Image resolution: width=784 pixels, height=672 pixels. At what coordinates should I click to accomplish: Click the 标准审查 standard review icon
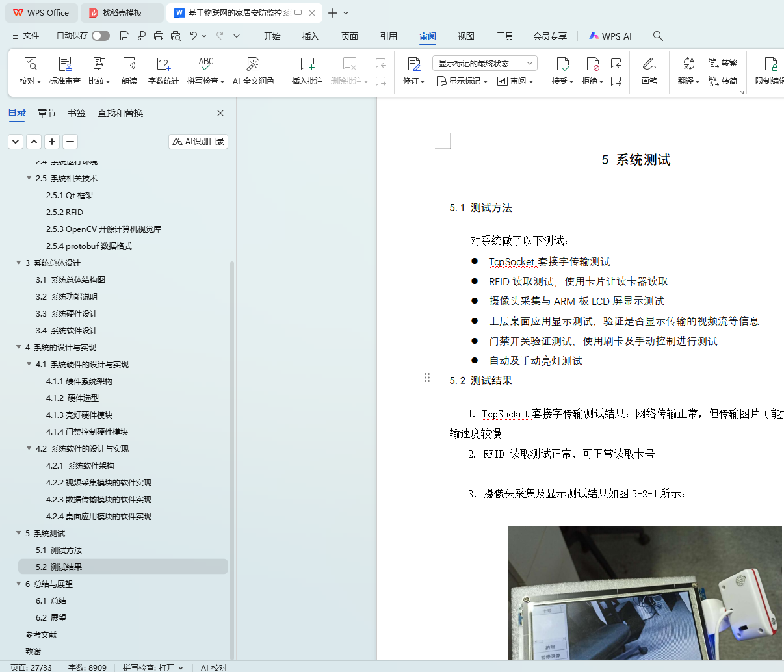click(x=65, y=70)
